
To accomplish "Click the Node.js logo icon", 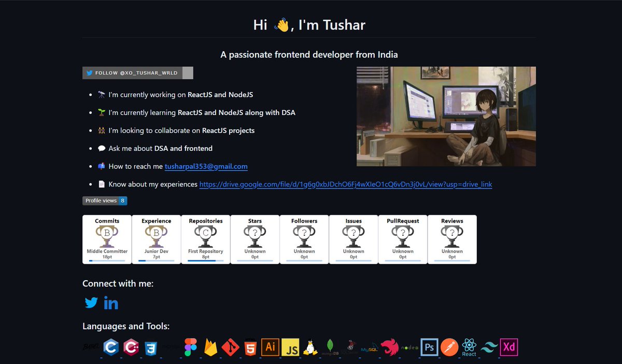I will click(409, 347).
